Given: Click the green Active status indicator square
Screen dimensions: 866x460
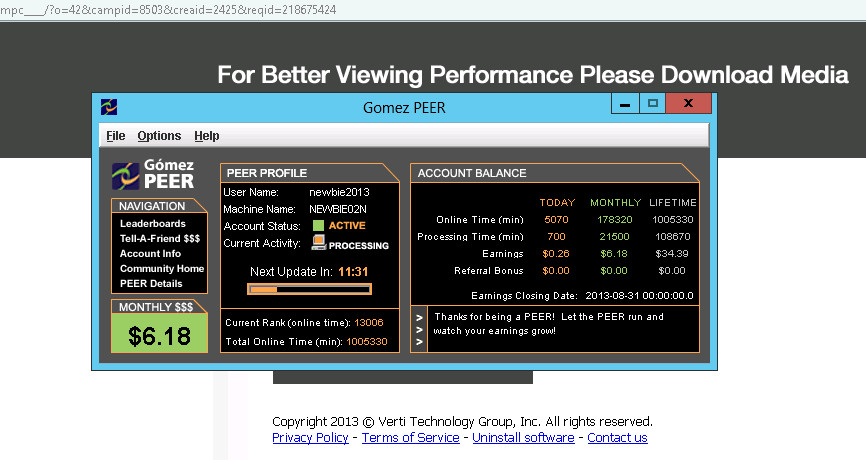Looking at the screenshot, I should pos(318,225).
